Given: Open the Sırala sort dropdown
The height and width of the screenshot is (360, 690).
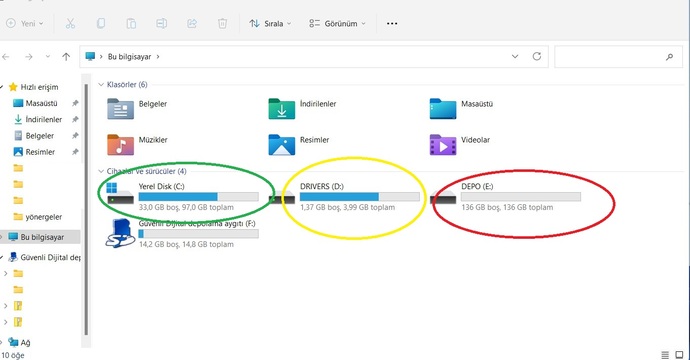Looking at the screenshot, I should point(270,24).
